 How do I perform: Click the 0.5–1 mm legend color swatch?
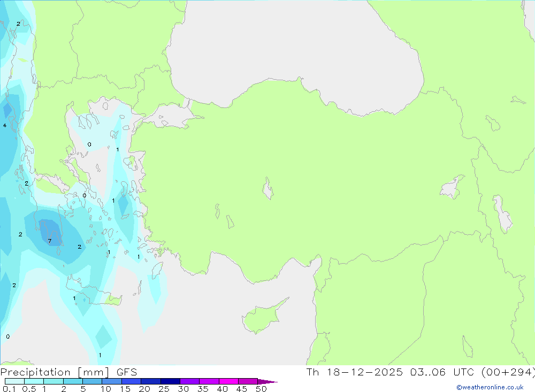click(x=34, y=381)
